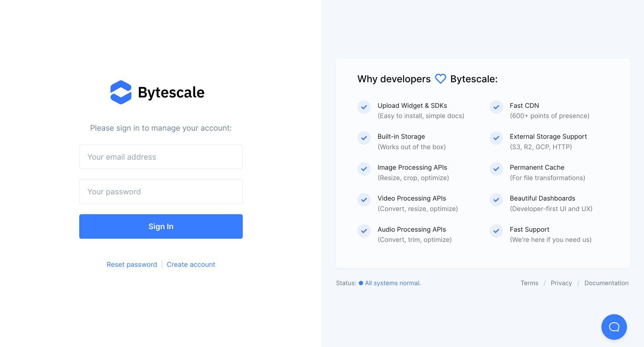Click checkmark icon beside Beautiful Dashboards

[496, 200]
